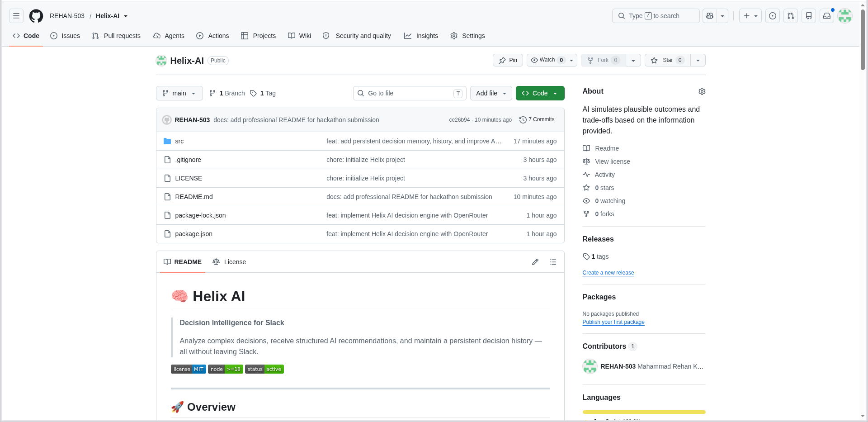Viewport: 868px width, 422px height.
Task: Open the Insights tab
Action: pos(421,36)
